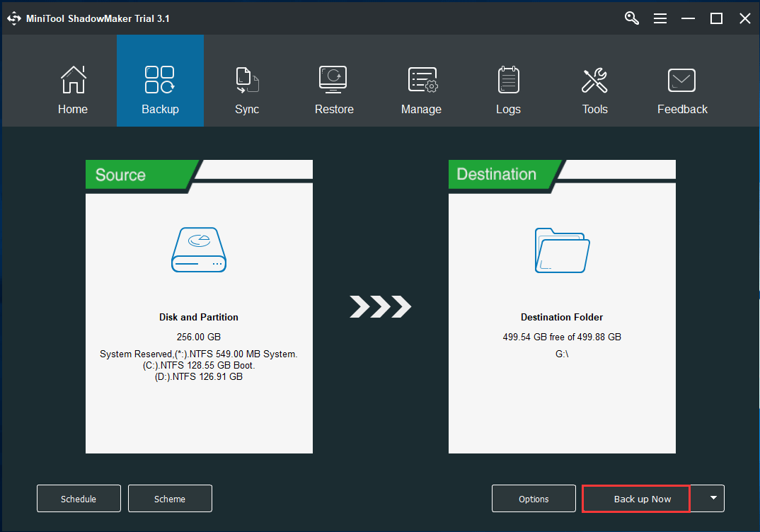
Task: Click the arrows between Source and Destination
Action: click(380, 307)
